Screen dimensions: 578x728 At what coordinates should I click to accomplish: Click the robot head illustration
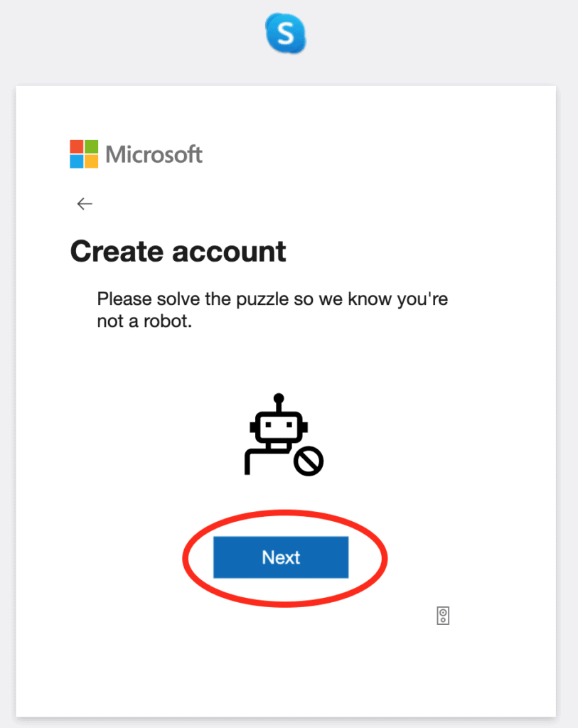coord(279,430)
